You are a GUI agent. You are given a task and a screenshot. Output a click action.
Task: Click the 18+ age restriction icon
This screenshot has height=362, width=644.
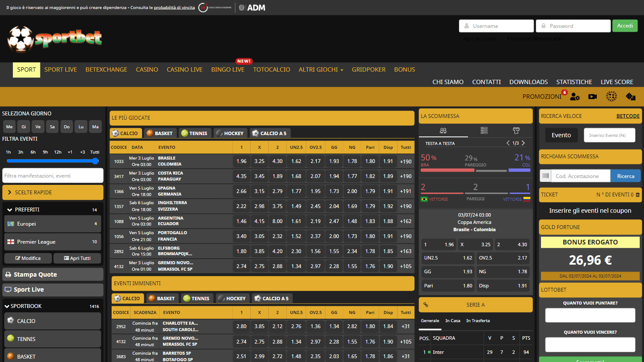point(203,8)
